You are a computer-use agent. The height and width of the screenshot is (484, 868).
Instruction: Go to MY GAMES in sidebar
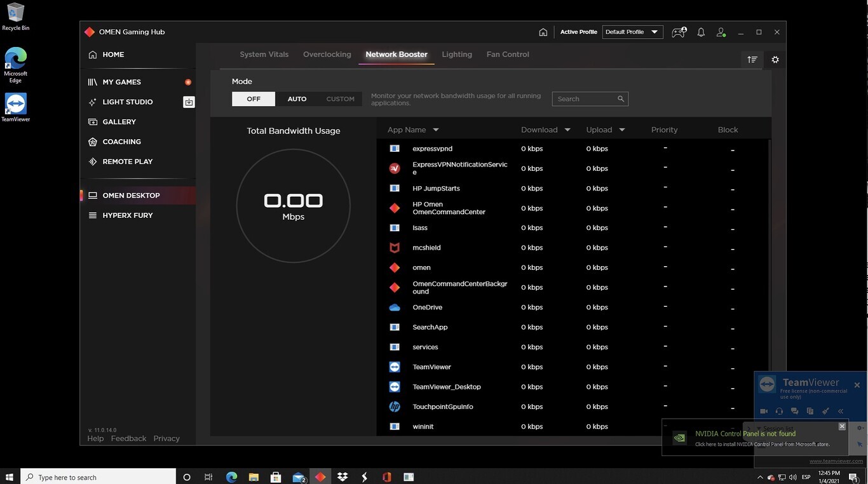[x=121, y=82]
